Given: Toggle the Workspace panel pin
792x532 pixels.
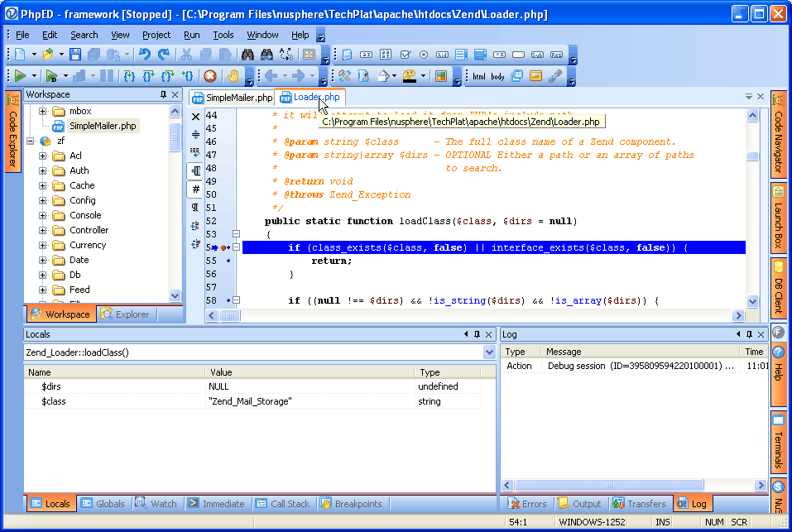Looking at the screenshot, I should pyautogui.click(x=163, y=94).
